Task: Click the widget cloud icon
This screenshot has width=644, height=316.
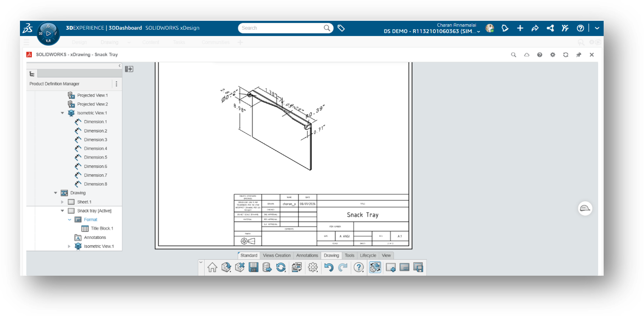Action: click(x=527, y=55)
